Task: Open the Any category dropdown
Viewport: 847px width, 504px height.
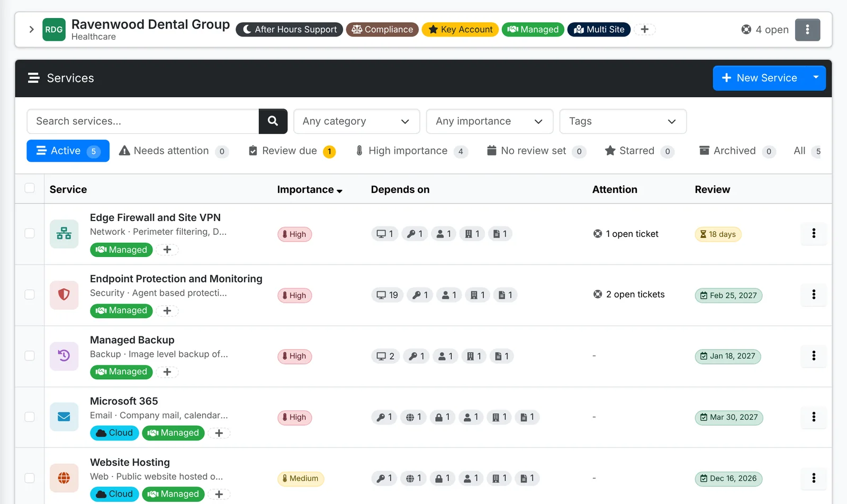Action: pyautogui.click(x=356, y=121)
